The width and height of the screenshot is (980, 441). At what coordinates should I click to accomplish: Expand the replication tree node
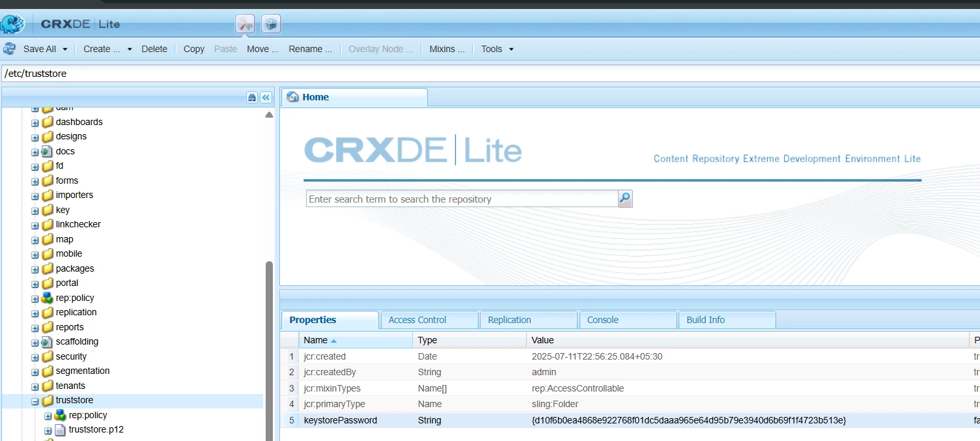(x=35, y=313)
